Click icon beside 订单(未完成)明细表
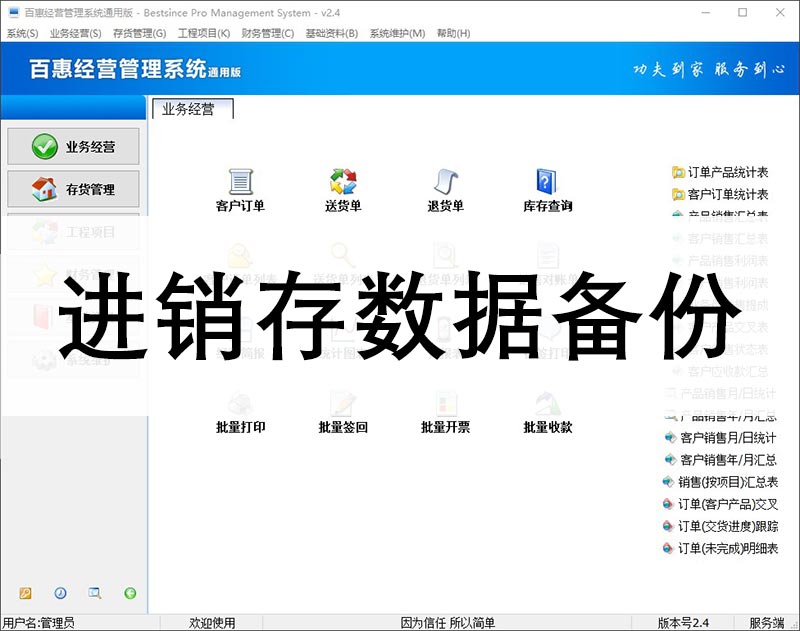Image resolution: width=800 pixels, height=631 pixels. coord(668,548)
